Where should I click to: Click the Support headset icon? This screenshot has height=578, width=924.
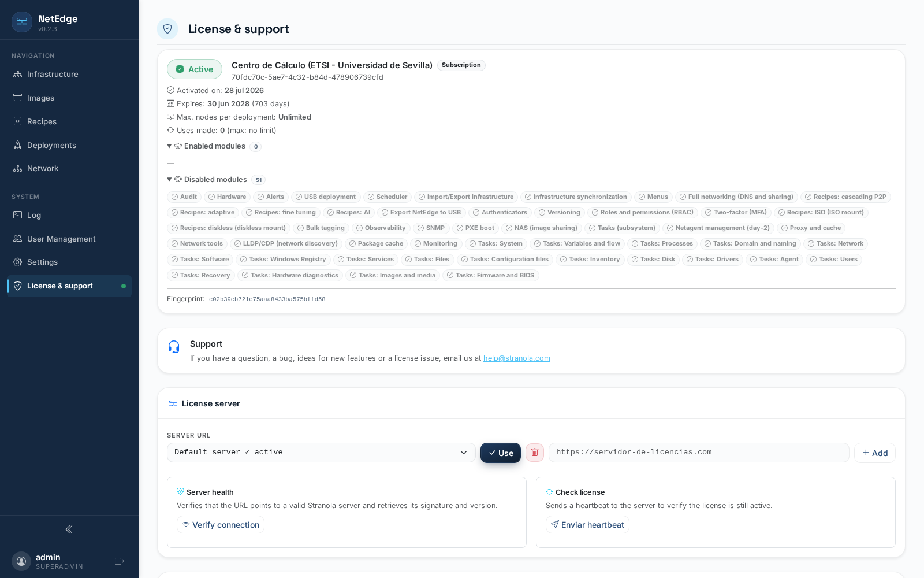pos(174,347)
